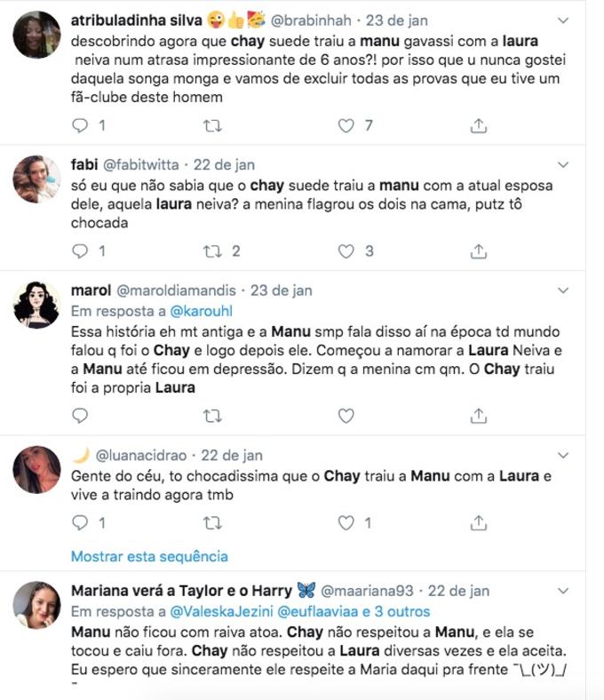604x700 pixels.
Task: Share fabi's tweet via share icon
Action: tap(479, 251)
